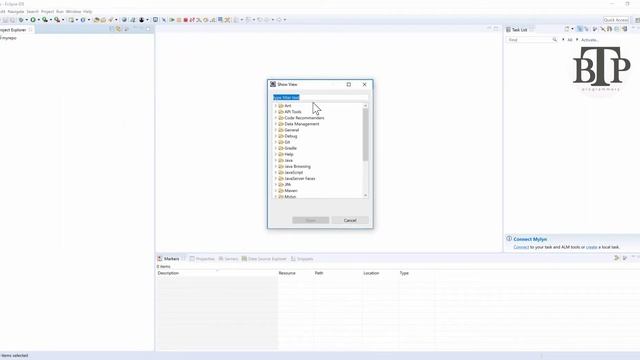
Task: Click the create link for local task
Action: tap(591, 247)
